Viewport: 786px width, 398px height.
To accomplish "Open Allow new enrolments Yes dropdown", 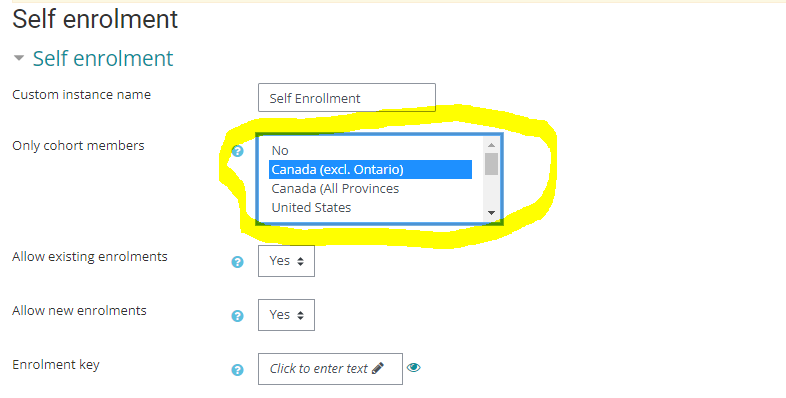I will (x=286, y=315).
